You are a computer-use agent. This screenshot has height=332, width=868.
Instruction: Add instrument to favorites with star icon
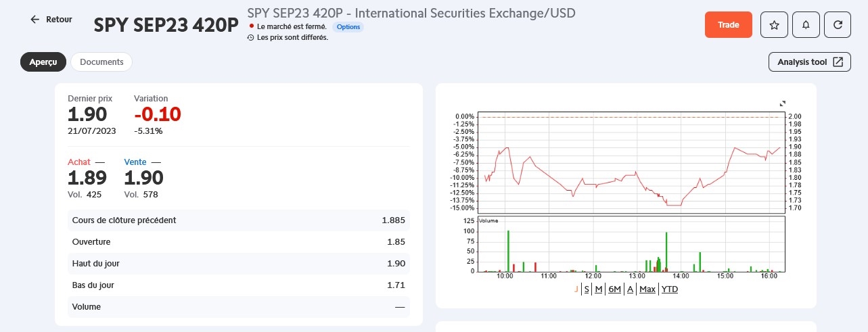click(774, 25)
